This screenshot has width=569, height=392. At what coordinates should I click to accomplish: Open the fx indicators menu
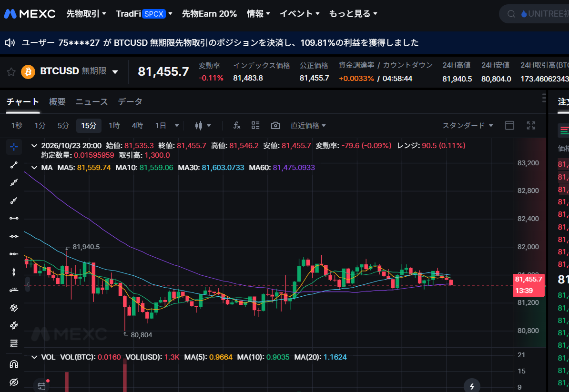tap(237, 125)
